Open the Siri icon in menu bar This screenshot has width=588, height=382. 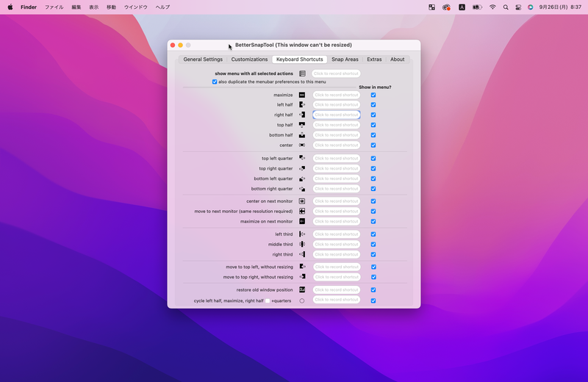pos(530,7)
